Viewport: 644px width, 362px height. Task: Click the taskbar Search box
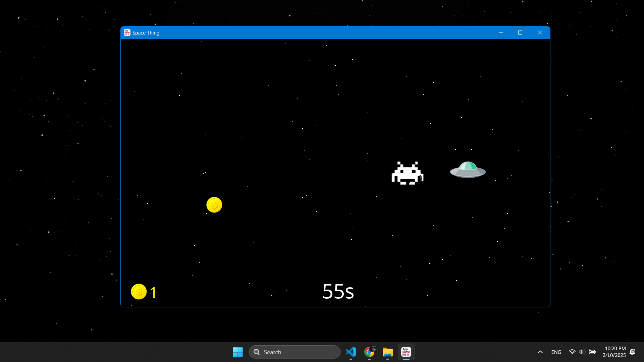click(x=294, y=352)
